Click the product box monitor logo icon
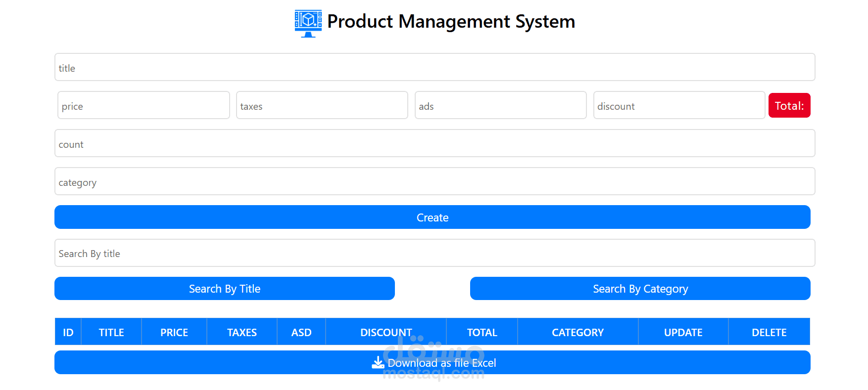 (308, 23)
